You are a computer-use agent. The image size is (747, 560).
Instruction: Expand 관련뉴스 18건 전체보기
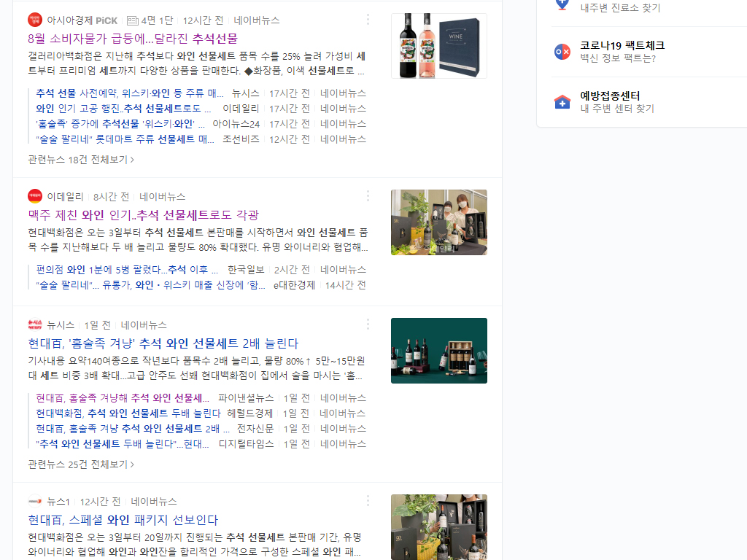(81, 160)
